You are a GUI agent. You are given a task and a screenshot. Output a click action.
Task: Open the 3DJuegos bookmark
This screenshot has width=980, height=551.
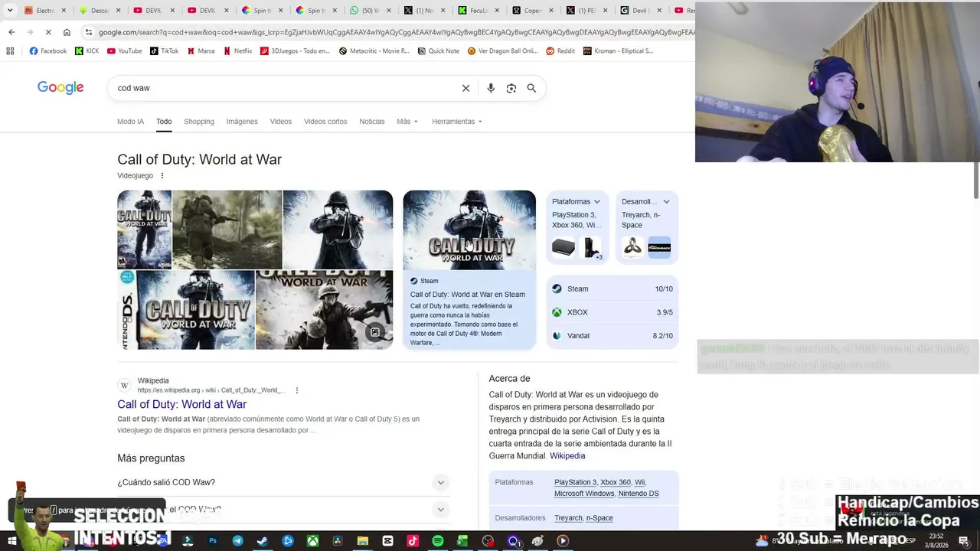pyautogui.click(x=295, y=51)
